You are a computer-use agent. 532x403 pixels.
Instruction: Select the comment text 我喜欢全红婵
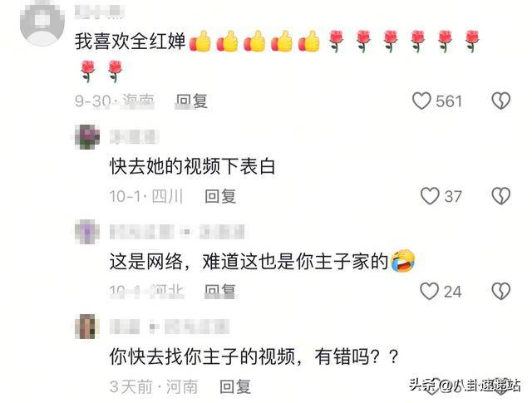coord(131,42)
